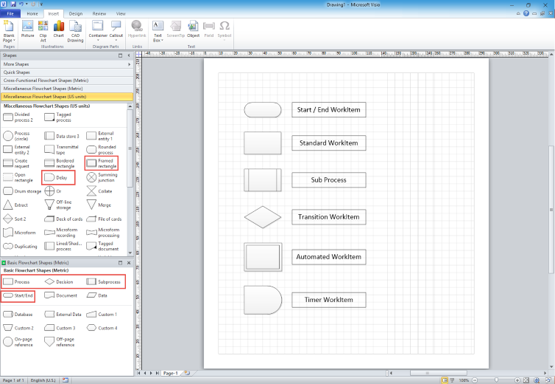Select the Extract triangle shape
555x384 pixels.
click(15, 205)
